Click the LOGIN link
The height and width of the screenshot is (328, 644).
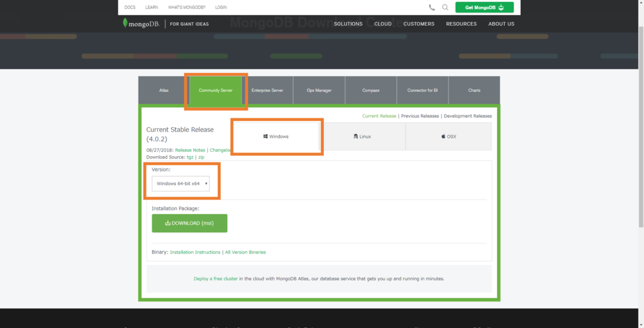coord(221,8)
